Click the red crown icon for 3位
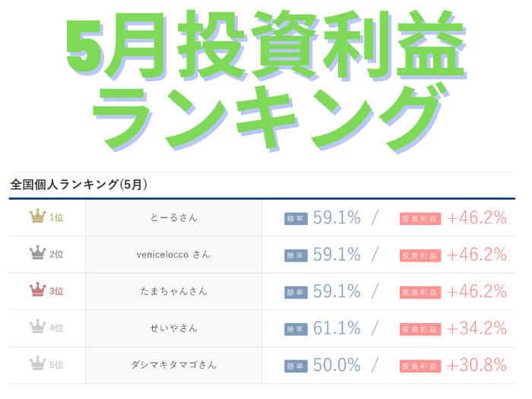532x399 pixels. tap(38, 290)
